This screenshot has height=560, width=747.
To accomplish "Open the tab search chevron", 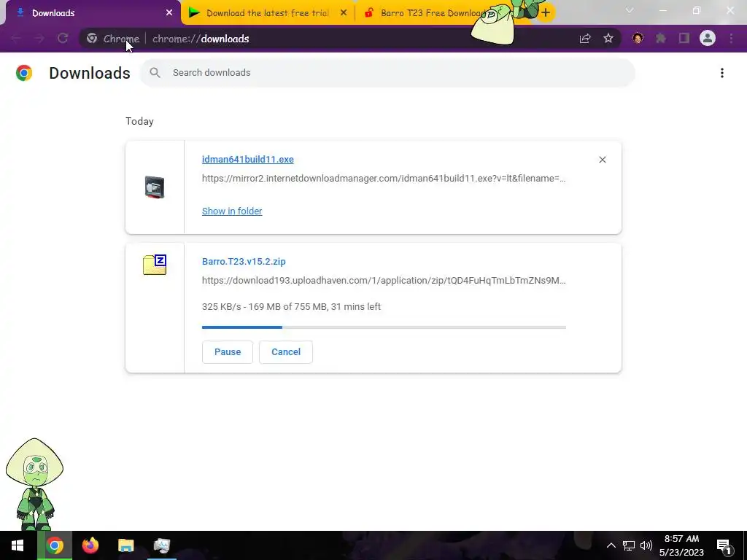I will (630, 10).
